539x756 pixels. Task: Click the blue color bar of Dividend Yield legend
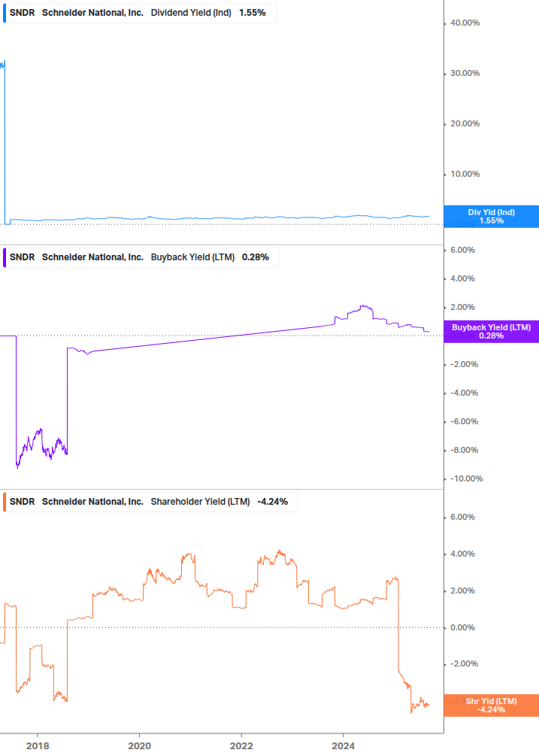(x=5, y=13)
